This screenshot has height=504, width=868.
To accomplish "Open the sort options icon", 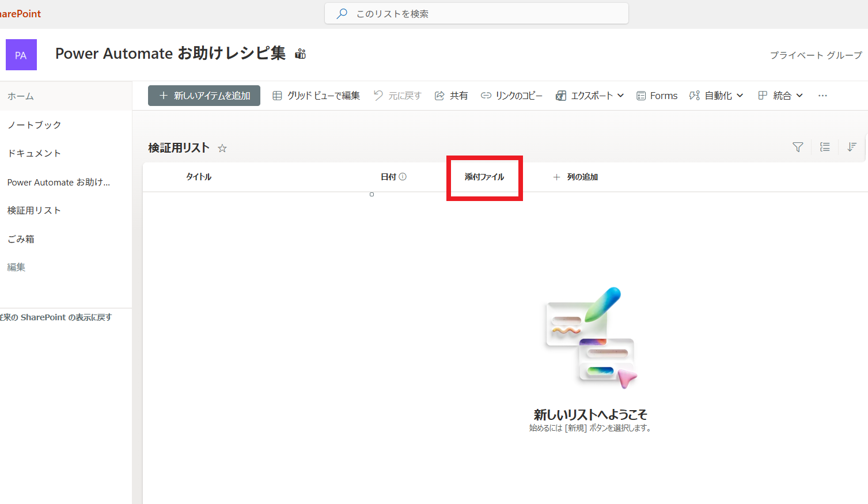I will pyautogui.click(x=851, y=147).
